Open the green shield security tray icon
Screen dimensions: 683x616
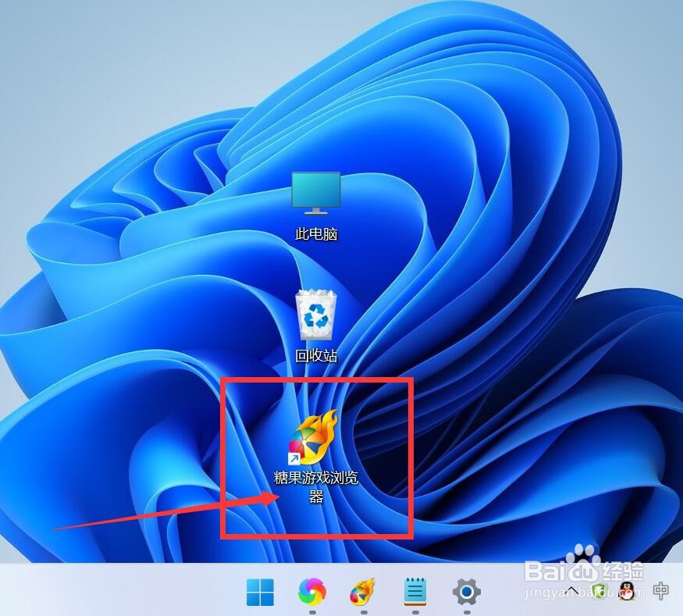pos(599,591)
